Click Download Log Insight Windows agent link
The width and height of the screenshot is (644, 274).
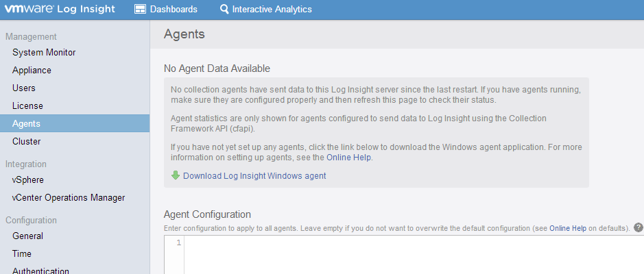(x=254, y=176)
